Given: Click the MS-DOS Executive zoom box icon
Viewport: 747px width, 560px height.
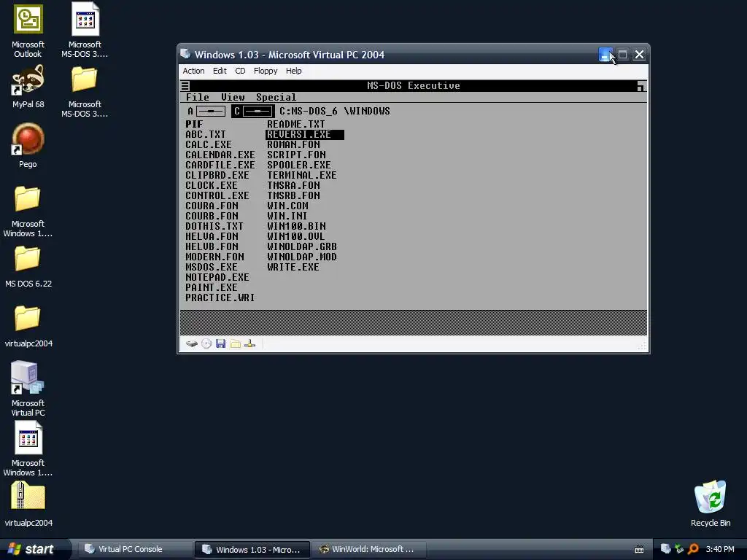Looking at the screenshot, I should 642,86.
